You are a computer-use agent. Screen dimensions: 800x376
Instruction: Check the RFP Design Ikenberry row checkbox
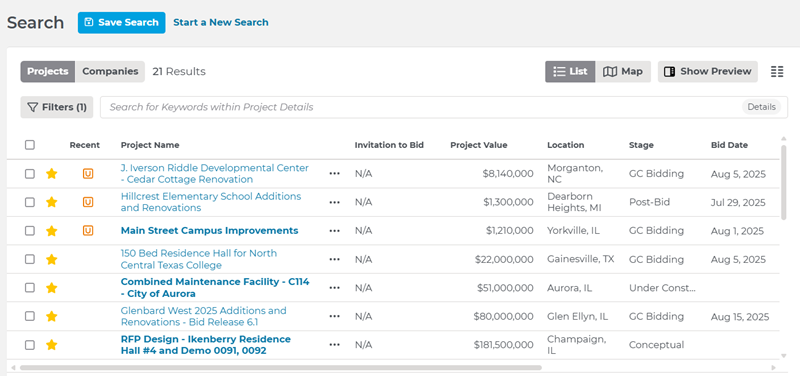pyautogui.click(x=30, y=345)
